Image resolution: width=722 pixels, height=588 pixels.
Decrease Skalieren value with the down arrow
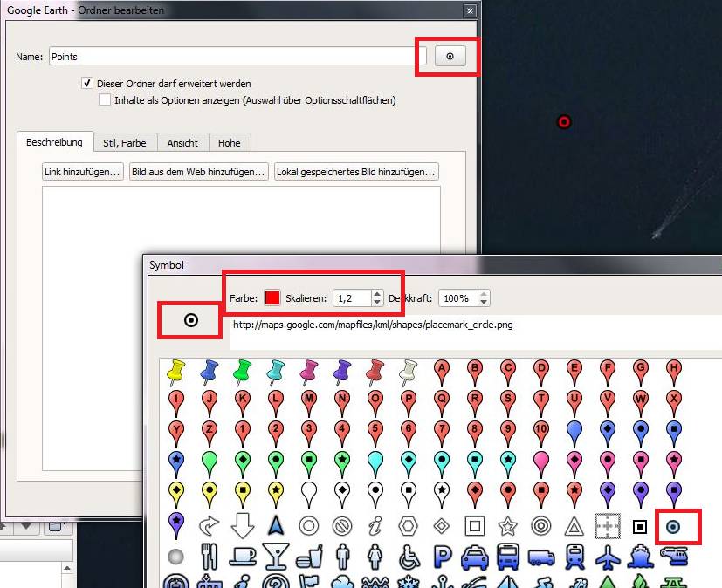[377, 303]
